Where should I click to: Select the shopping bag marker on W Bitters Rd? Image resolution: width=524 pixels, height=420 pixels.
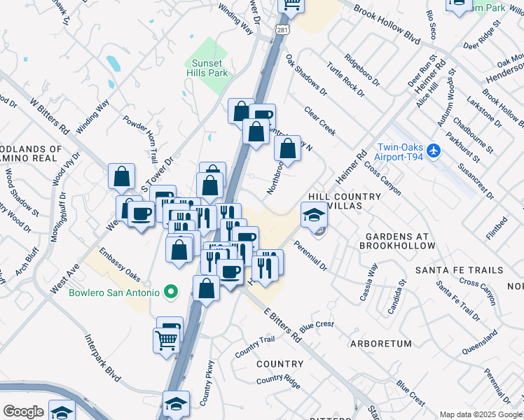122,176
